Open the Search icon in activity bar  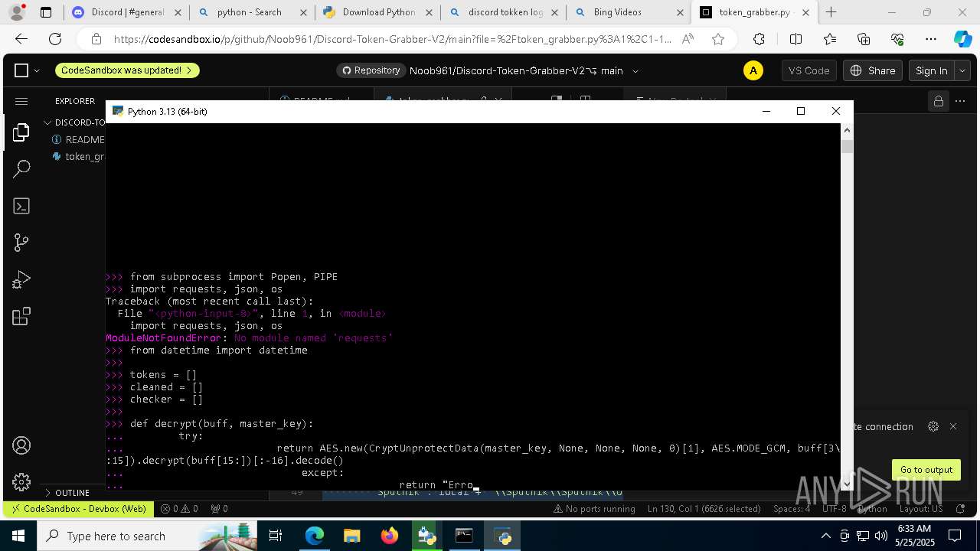pyautogui.click(x=21, y=169)
